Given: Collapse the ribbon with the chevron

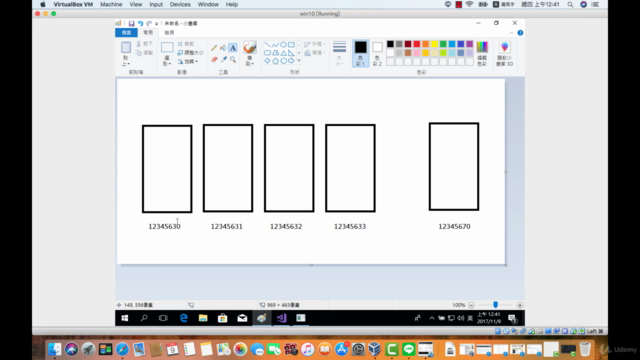Looking at the screenshot, I should [511, 33].
